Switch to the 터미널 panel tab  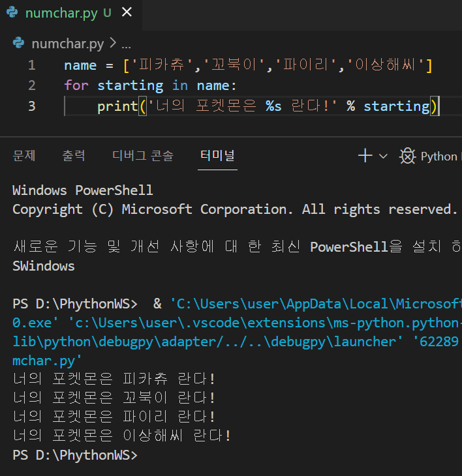tap(217, 156)
